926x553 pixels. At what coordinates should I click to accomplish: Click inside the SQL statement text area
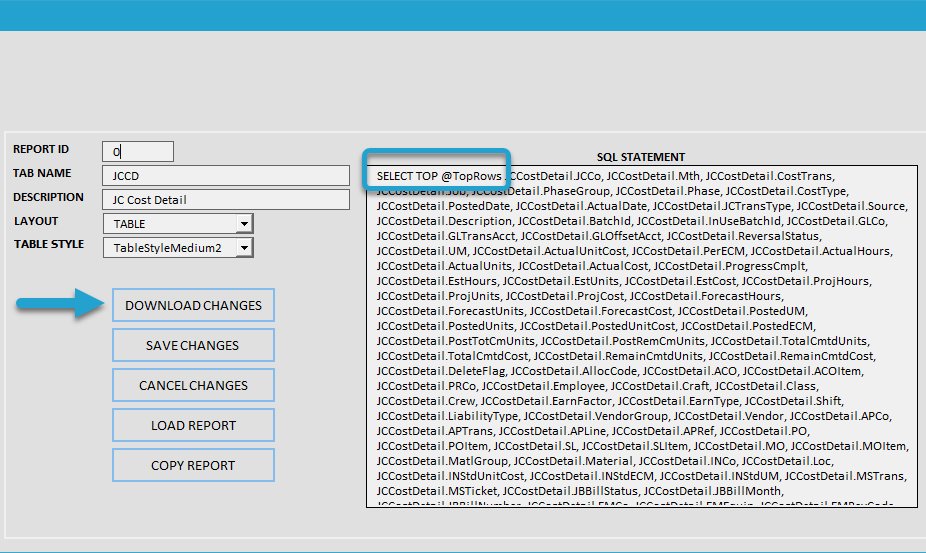pos(642,336)
